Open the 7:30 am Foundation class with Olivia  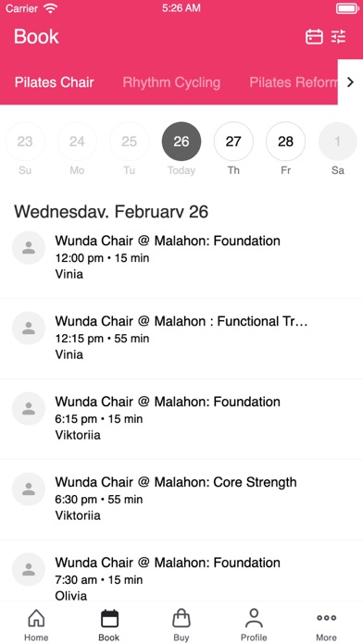tap(181, 572)
